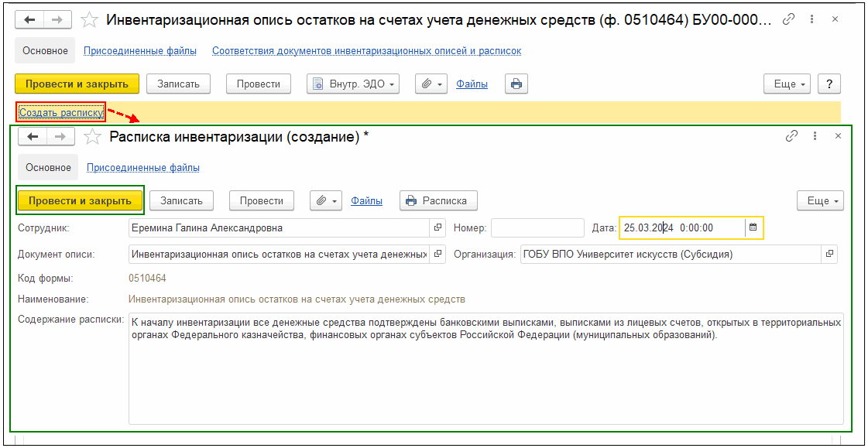Click Провести и закрыть in Расписка window
868x448 pixels.
[x=81, y=200]
